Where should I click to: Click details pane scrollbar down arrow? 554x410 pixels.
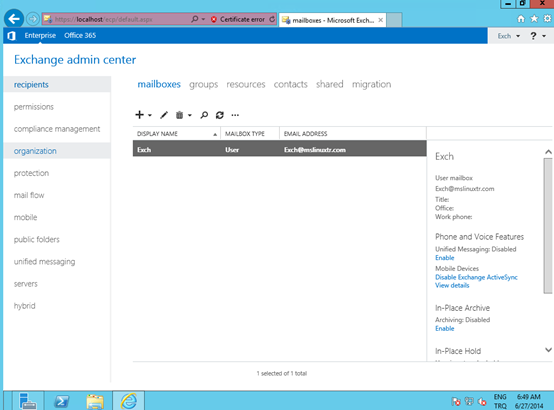(x=548, y=350)
